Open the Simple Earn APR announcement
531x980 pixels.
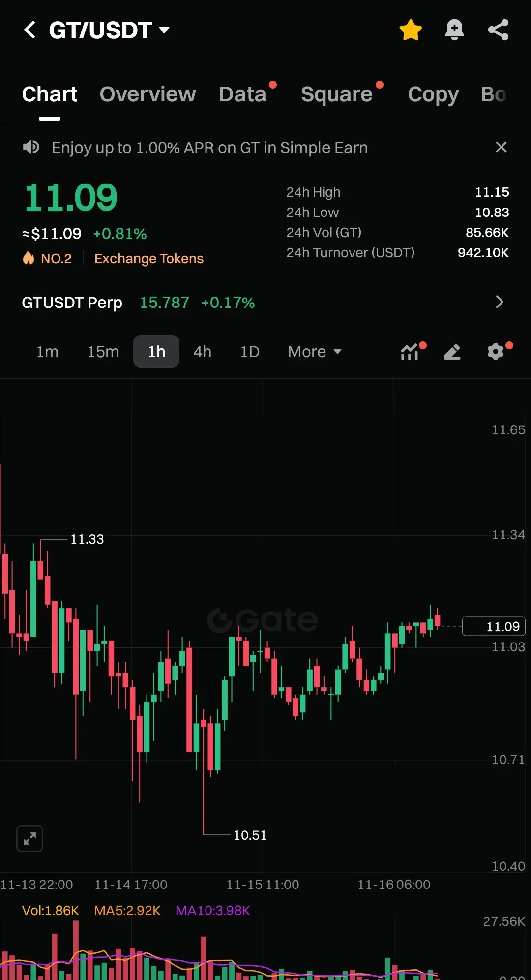tap(209, 148)
